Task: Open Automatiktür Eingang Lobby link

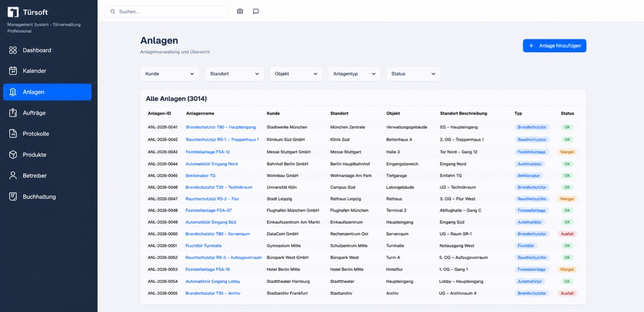Action: (213, 281)
